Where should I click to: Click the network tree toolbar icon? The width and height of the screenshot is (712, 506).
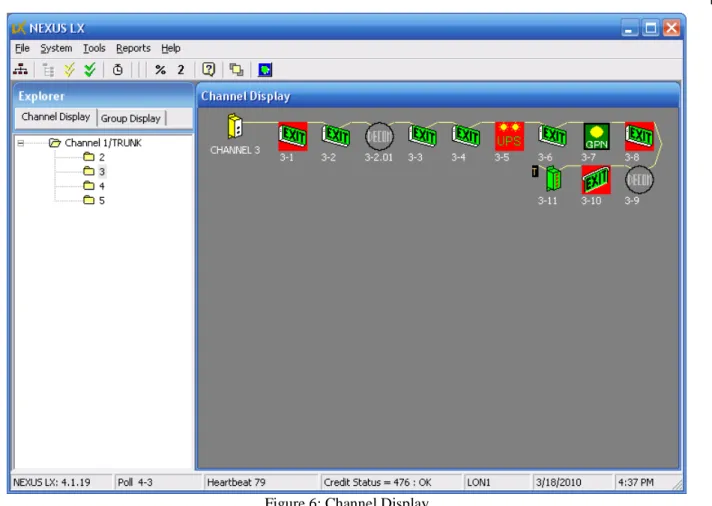20,69
